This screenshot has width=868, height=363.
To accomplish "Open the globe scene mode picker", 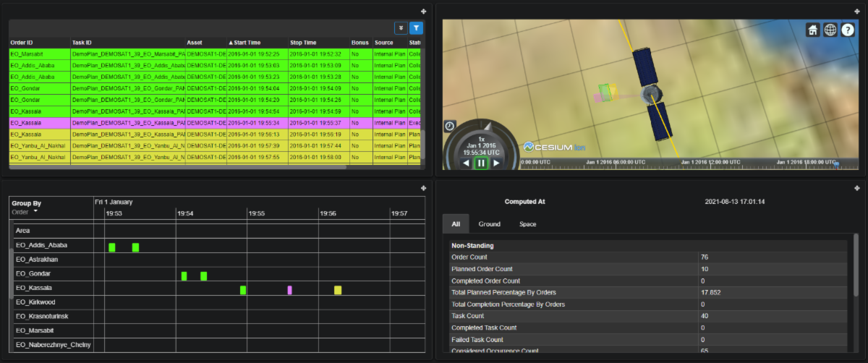I will point(830,30).
